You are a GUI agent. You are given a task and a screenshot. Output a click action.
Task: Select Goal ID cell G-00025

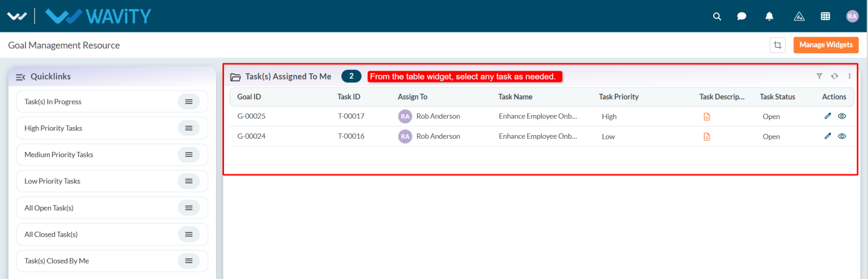pos(251,116)
